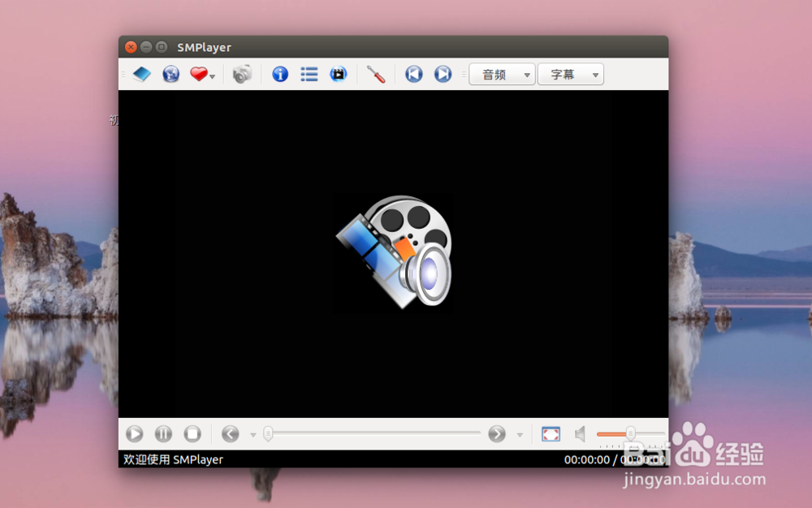Open URL with the globe icon

[x=171, y=75]
